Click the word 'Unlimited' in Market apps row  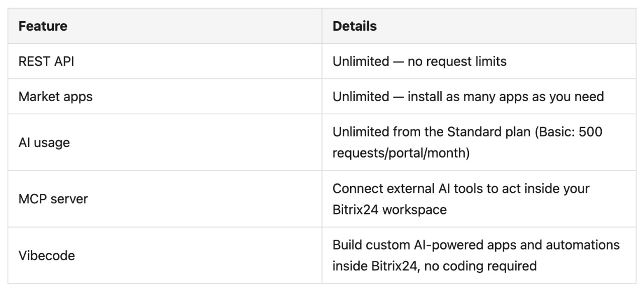pos(361,97)
